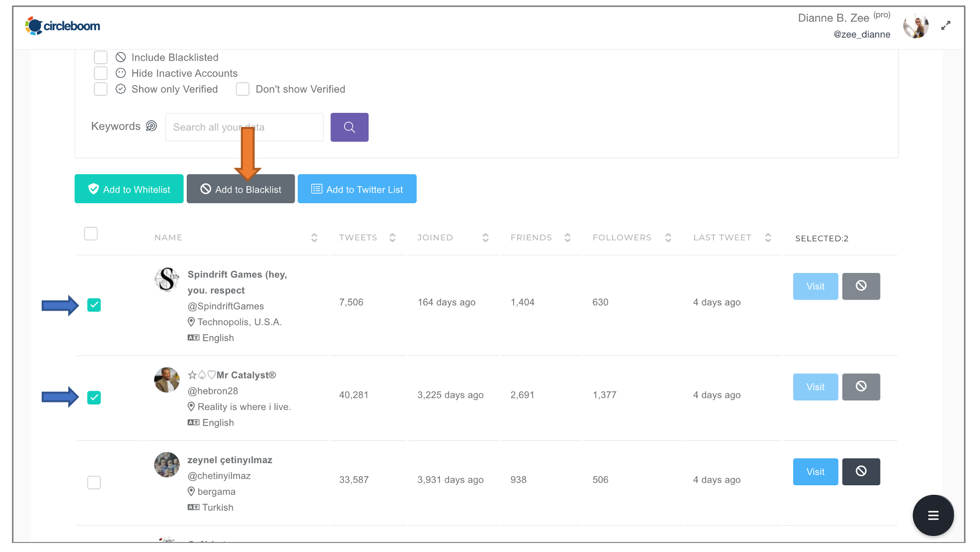Open Mr Catalyst profile picture
The image size is (980, 552).
(167, 380)
